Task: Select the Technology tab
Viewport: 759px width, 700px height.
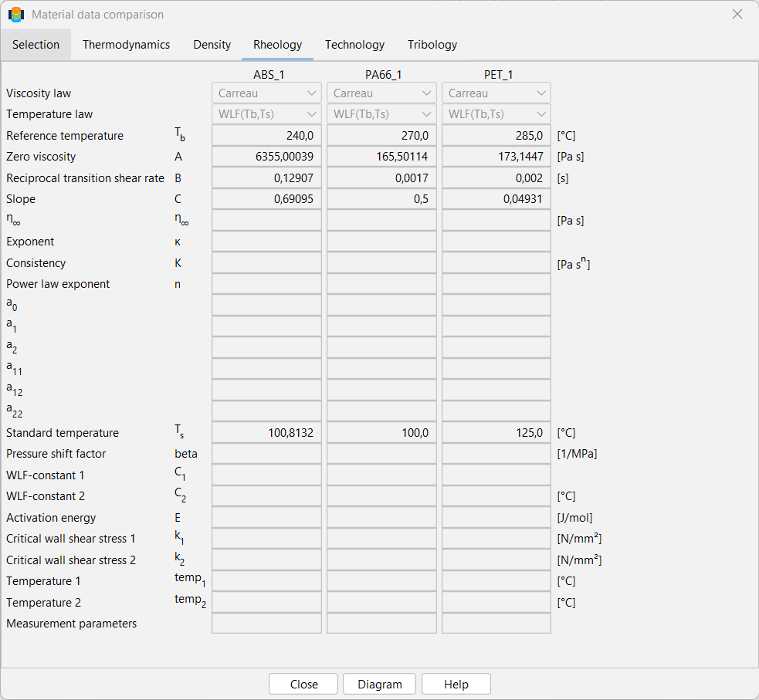Action: point(354,45)
